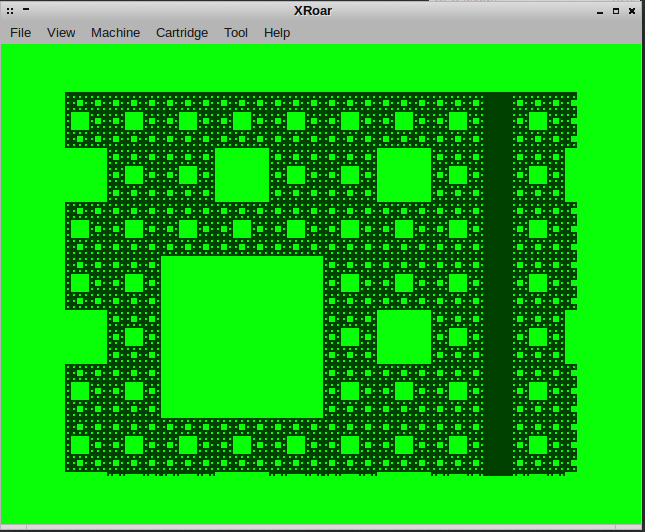Click the dark green vertical bar

(x=498, y=283)
